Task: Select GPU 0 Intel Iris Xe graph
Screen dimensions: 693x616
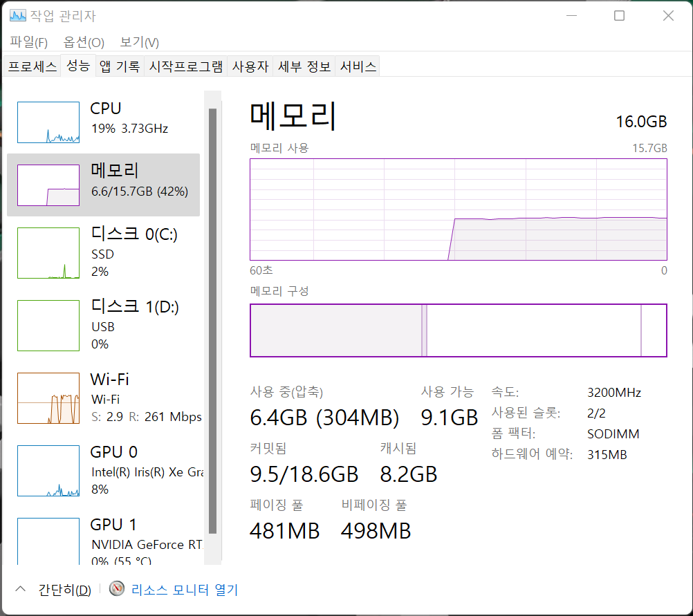Action: coord(48,471)
